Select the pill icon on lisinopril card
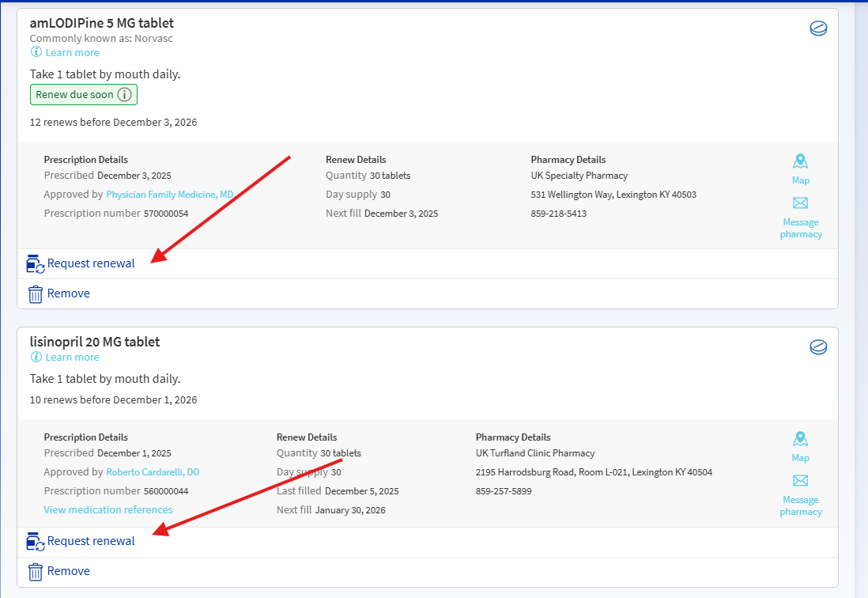Image resolution: width=868 pixels, height=598 pixels. [x=818, y=346]
